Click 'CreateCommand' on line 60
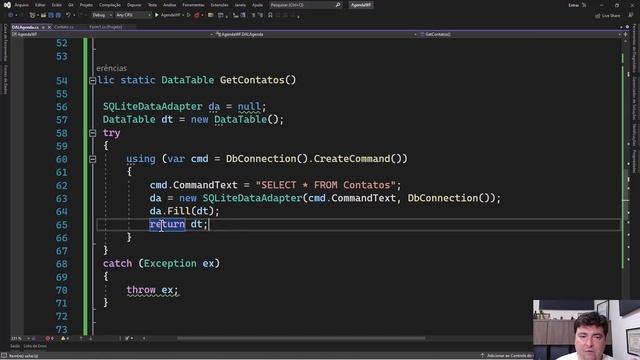Viewport: 640px width, 360px height. click(x=352, y=159)
